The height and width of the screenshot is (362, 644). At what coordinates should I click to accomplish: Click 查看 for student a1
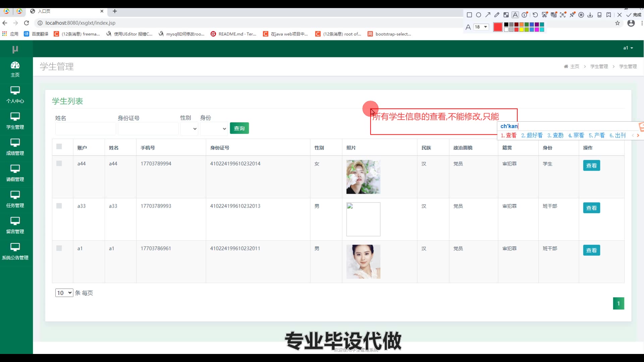pyautogui.click(x=591, y=250)
